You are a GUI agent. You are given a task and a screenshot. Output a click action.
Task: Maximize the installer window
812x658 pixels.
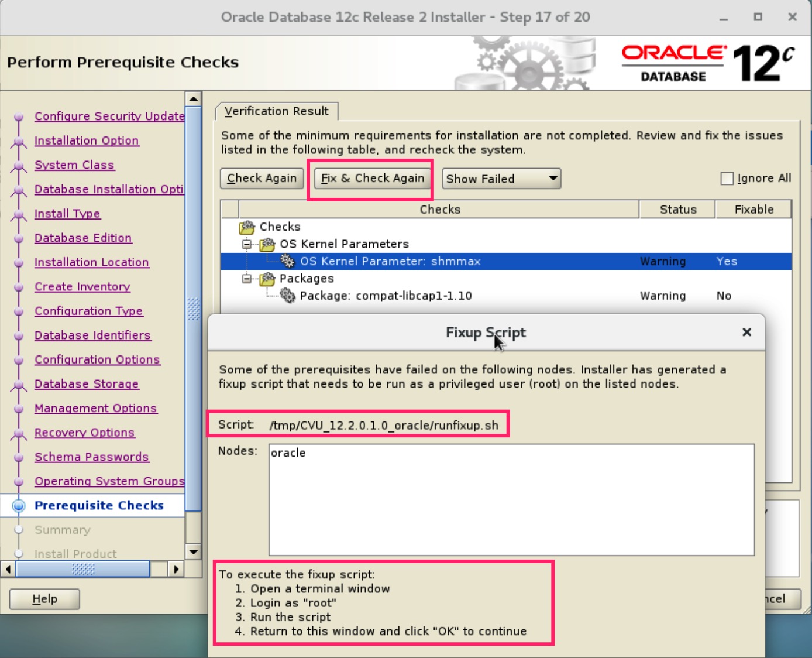[758, 17]
